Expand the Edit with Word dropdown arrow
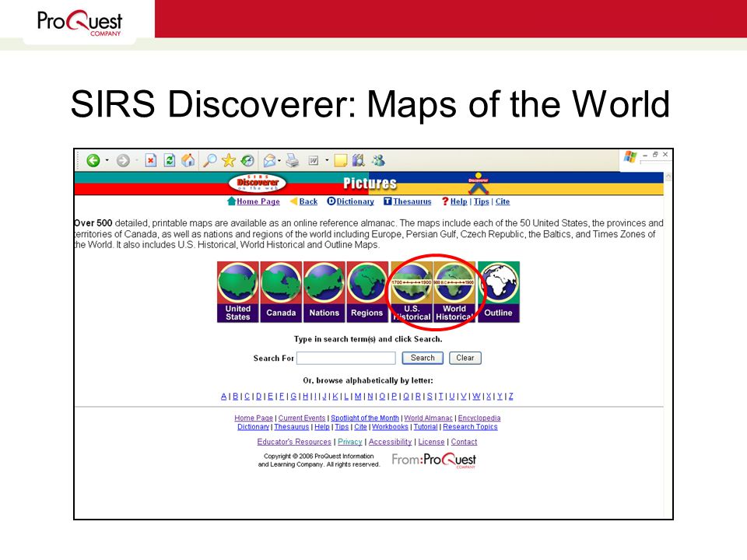The width and height of the screenshot is (747, 560). [x=327, y=160]
